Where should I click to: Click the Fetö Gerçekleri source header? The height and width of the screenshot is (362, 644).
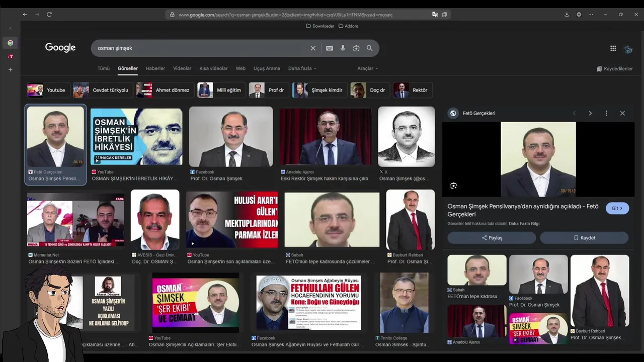coord(472,113)
